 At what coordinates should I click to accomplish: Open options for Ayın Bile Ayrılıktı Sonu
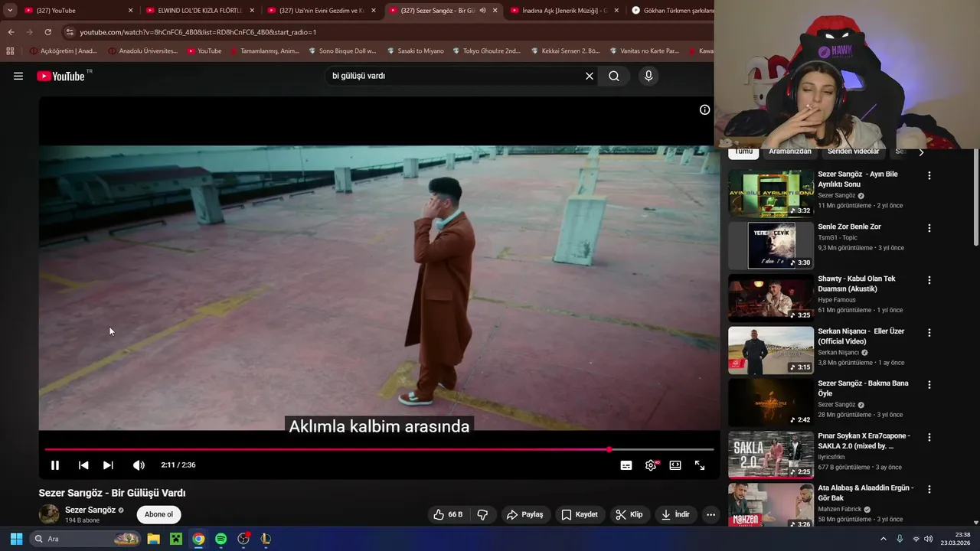point(929,175)
